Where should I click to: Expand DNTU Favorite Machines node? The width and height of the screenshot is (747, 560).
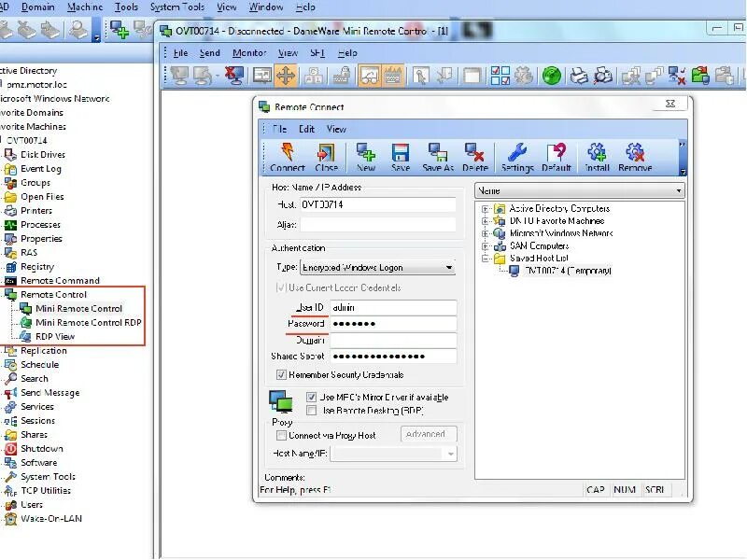[x=485, y=221]
